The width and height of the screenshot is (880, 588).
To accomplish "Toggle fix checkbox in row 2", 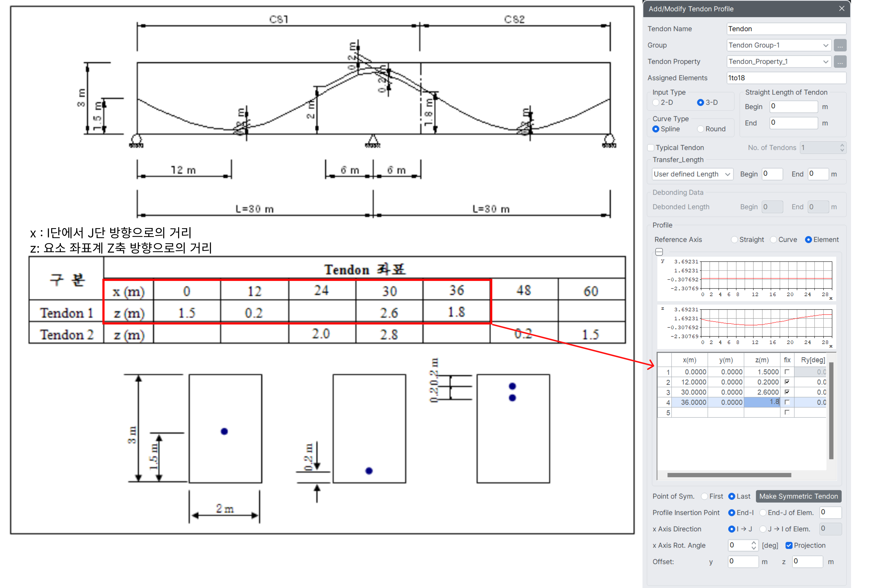I will (x=787, y=382).
